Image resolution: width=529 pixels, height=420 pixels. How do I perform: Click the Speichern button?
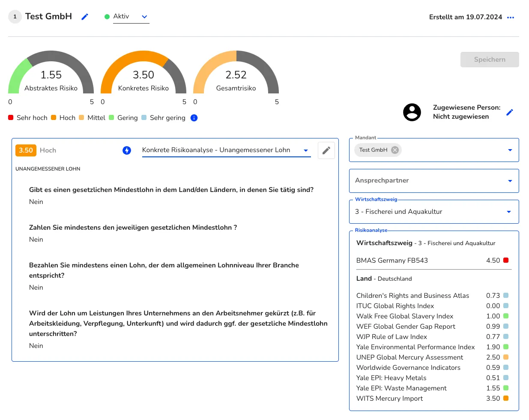[489, 60]
